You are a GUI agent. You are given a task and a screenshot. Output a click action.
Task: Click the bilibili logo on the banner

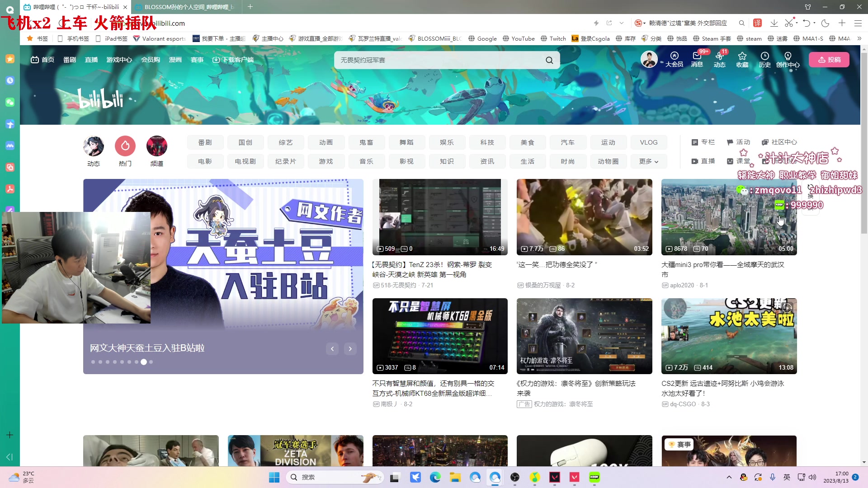[100, 98]
